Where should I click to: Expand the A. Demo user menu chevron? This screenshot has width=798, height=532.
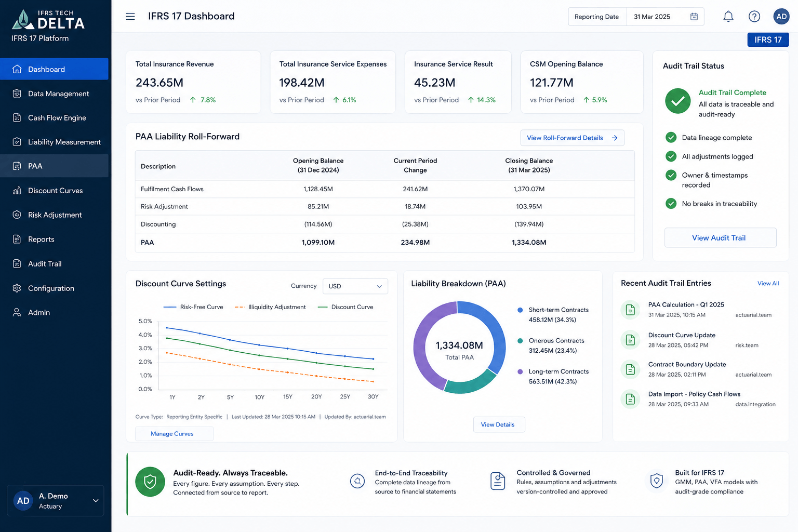96,501
